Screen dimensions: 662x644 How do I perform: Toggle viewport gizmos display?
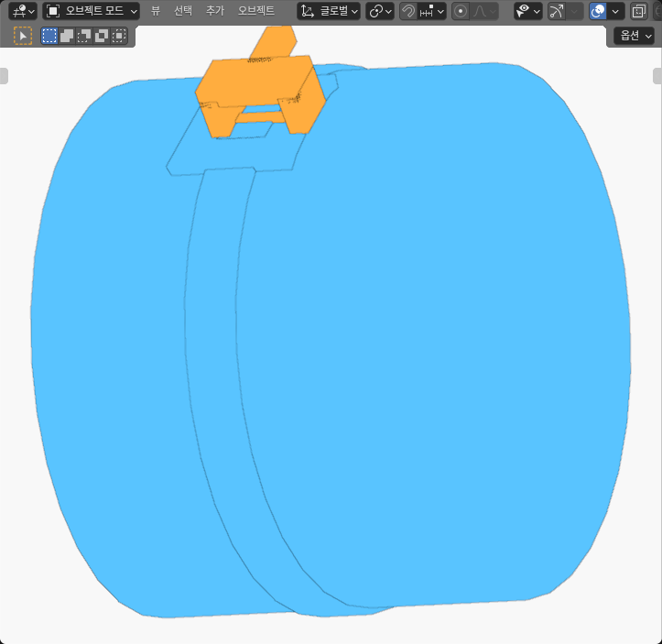pos(556,11)
